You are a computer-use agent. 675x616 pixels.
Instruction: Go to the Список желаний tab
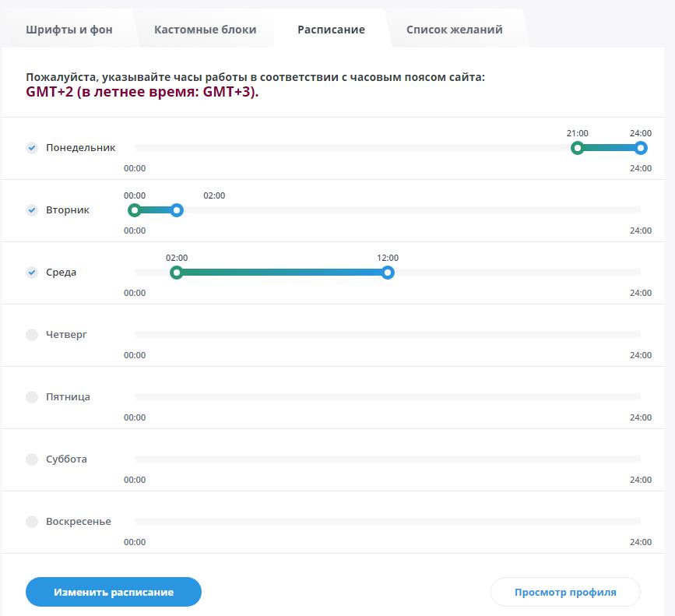[454, 30]
